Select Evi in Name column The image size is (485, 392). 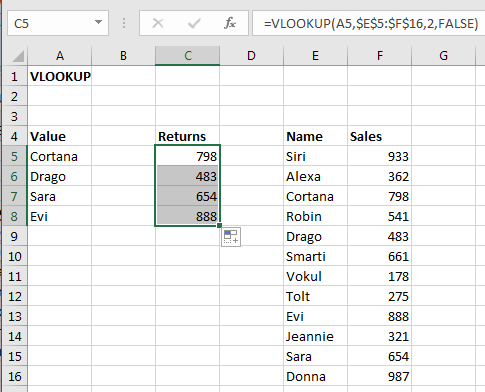tap(315, 316)
